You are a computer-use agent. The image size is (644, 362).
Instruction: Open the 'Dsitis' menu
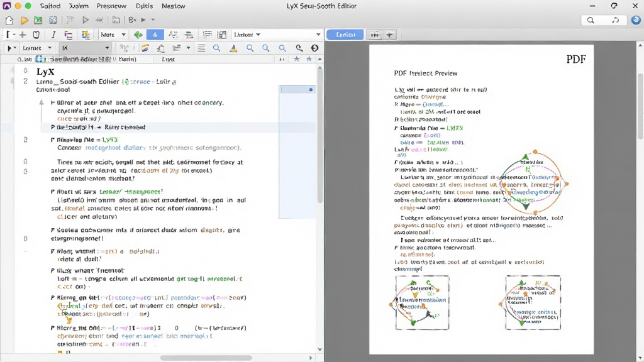pyautogui.click(x=144, y=6)
